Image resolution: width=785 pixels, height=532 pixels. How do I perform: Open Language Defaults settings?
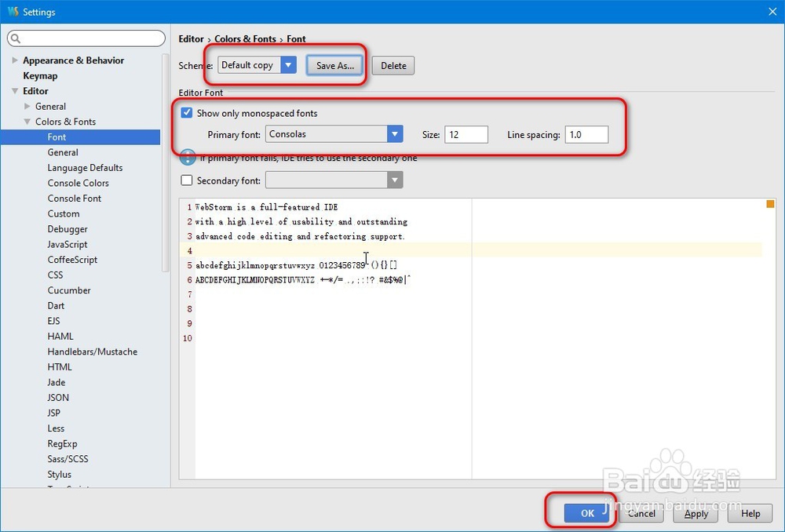85,168
